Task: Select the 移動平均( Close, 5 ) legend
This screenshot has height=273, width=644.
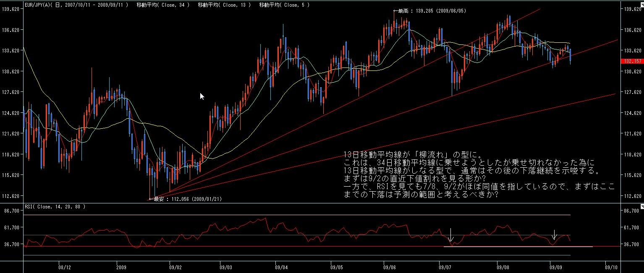Action: coord(284,5)
